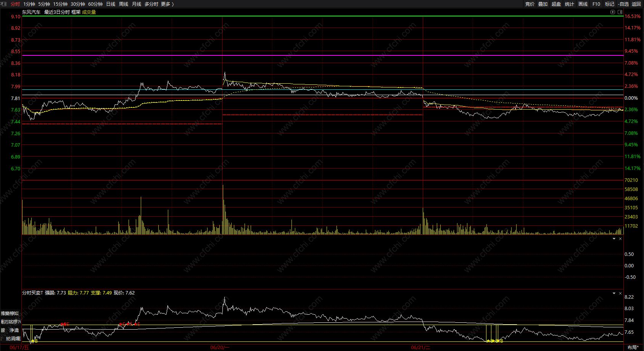Close the middle indicator sub-panel
This screenshot has width=644, height=351.
coord(620,239)
